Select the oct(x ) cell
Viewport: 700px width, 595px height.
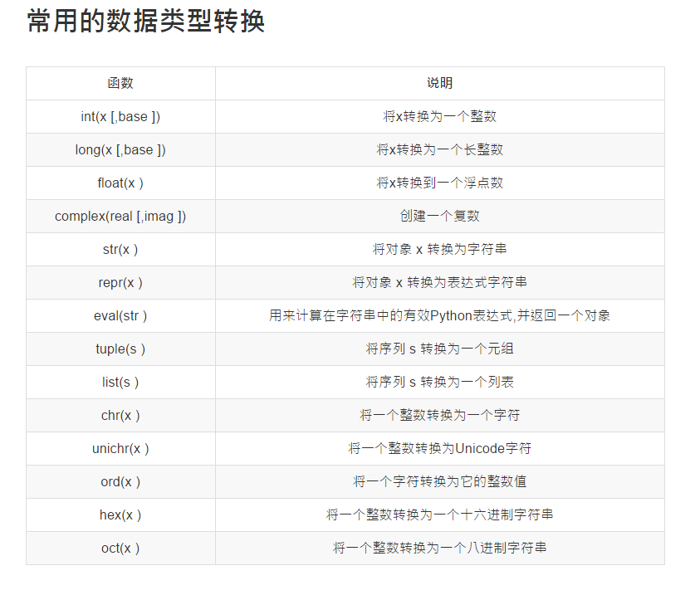coord(120,549)
